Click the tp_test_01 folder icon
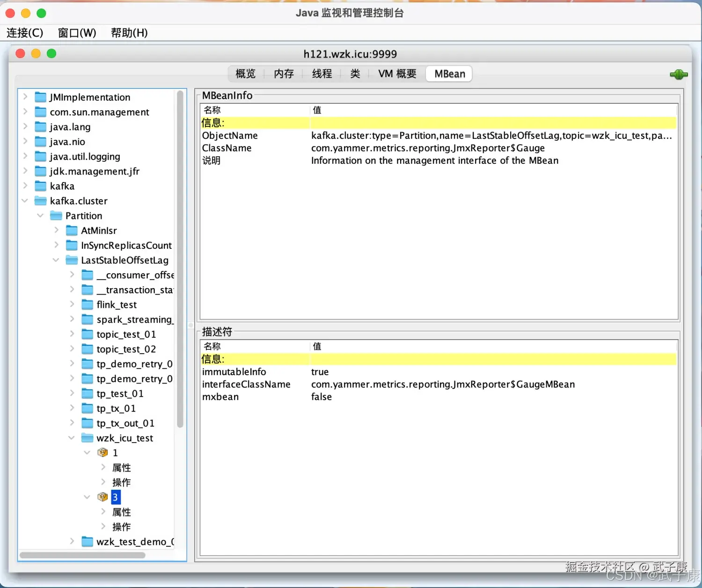 [x=88, y=394]
